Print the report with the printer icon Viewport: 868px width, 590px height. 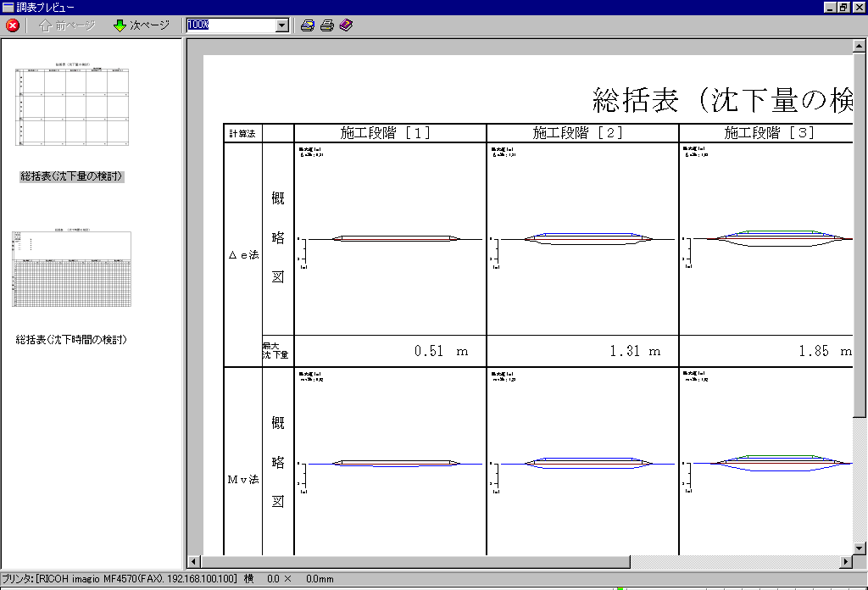[327, 25]
